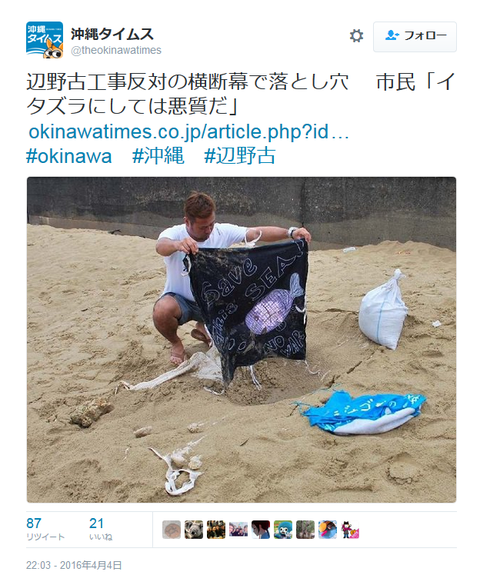Open the gear settings icon beside the Follow button
The height and width of the screenshot is (575, 480).
[x=356, y=36]
